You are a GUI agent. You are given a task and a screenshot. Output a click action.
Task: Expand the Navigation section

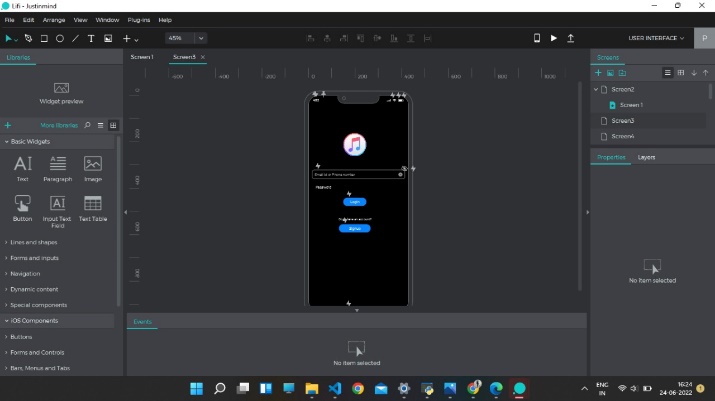tap(23, 274)
